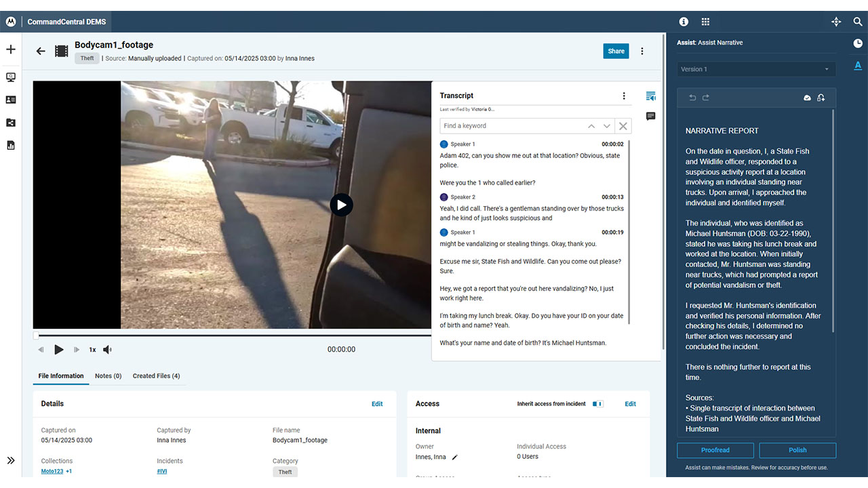The width and height of the screenshot is (868, 488).
Task: Click the history clock icon on right sidebar
Action: (857, 43)
